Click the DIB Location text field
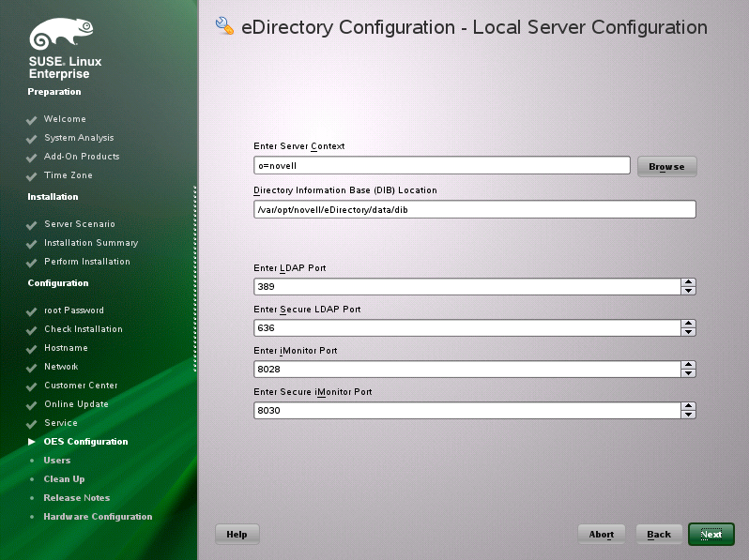 [x=474, y=210]
